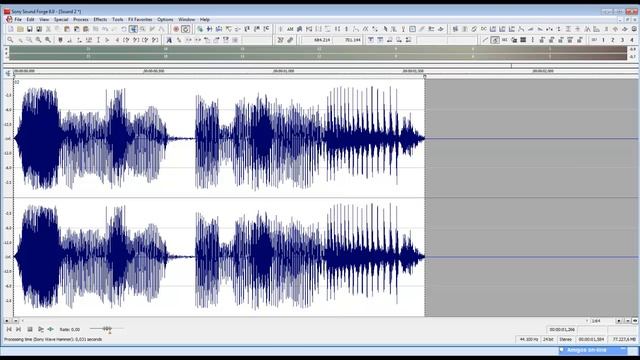Open the Process menu
The width and height of the screenshot is (640, 360).
[x=81, y=20]
